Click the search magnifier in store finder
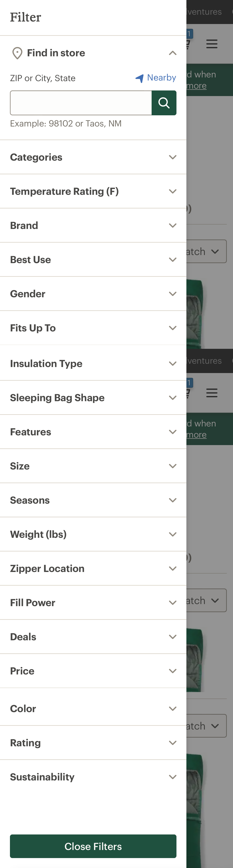 pos(164,103)
